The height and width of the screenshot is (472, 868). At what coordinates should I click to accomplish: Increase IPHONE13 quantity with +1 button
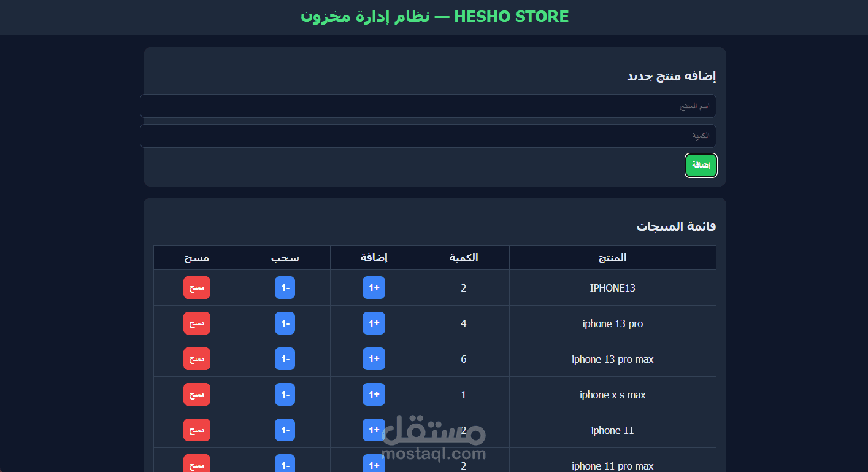[x=374, y=288]
